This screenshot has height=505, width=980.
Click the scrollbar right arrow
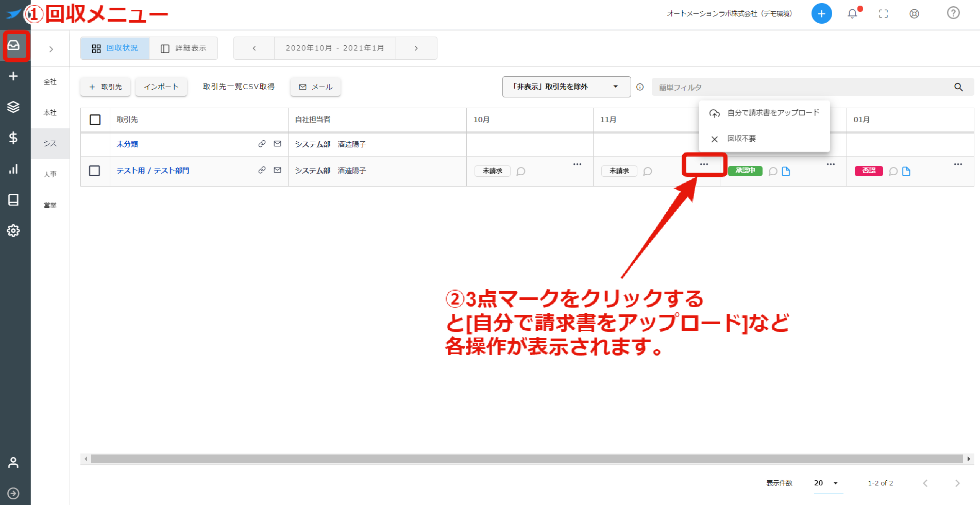coord(969,459)
